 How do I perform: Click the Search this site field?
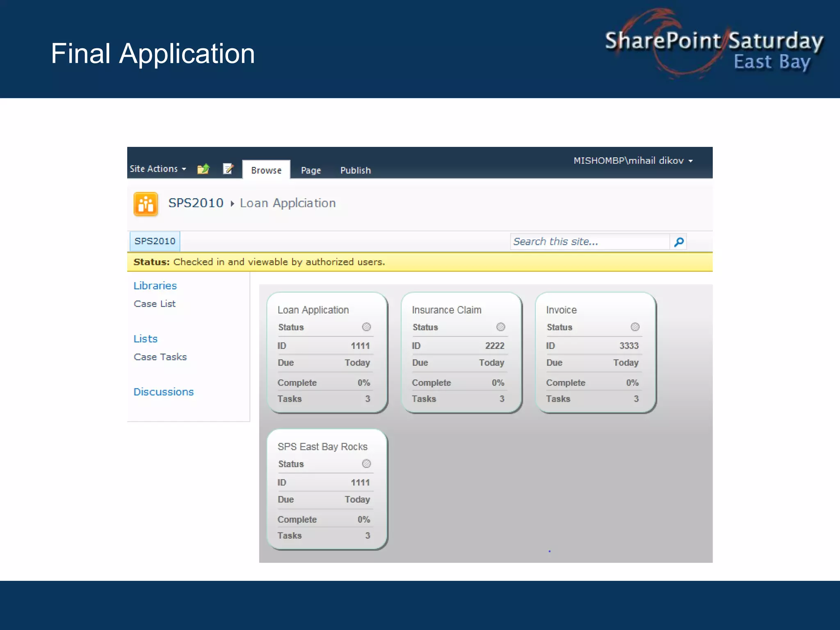[589, 242]
